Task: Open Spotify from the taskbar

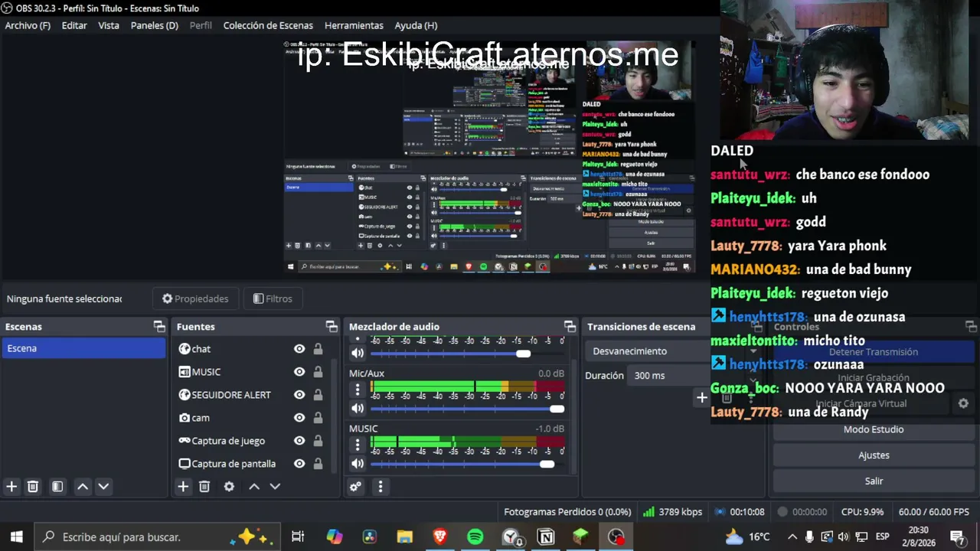Action: [x=475, y=537]
